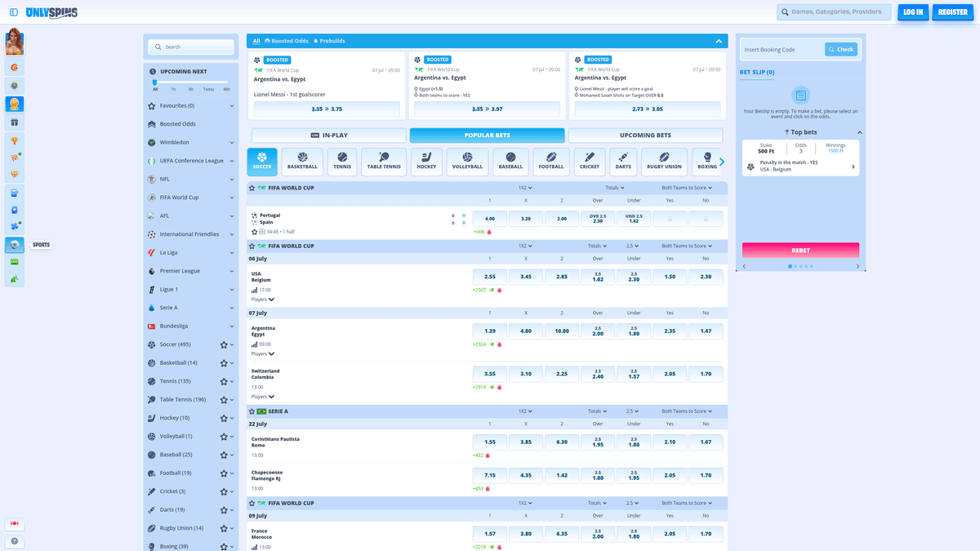Select the Darts sport icon tile
This screenshot has width=980, height=551.
click(x=623, y=162)
